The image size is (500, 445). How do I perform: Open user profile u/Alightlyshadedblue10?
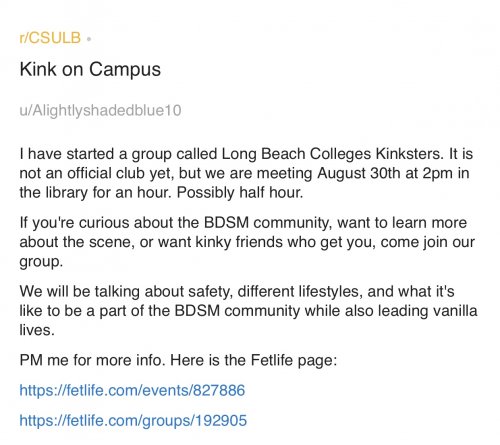[100, 111]
